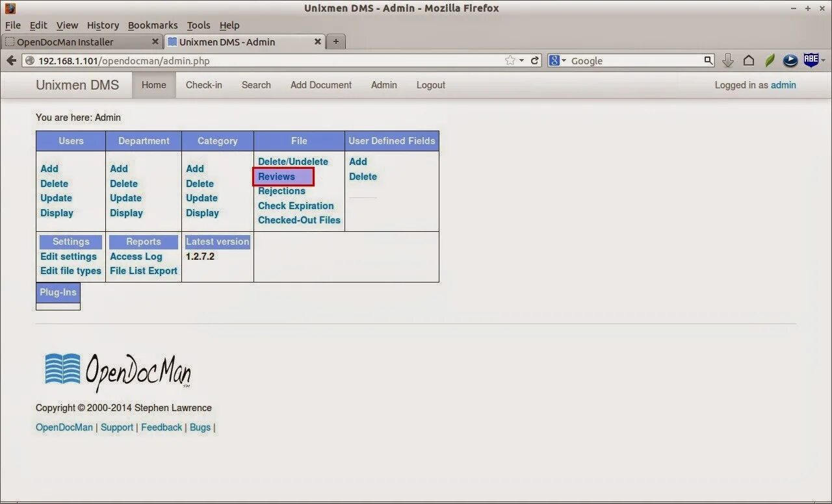
Task: Click the browser back arrow button
Action: [11, 60]
